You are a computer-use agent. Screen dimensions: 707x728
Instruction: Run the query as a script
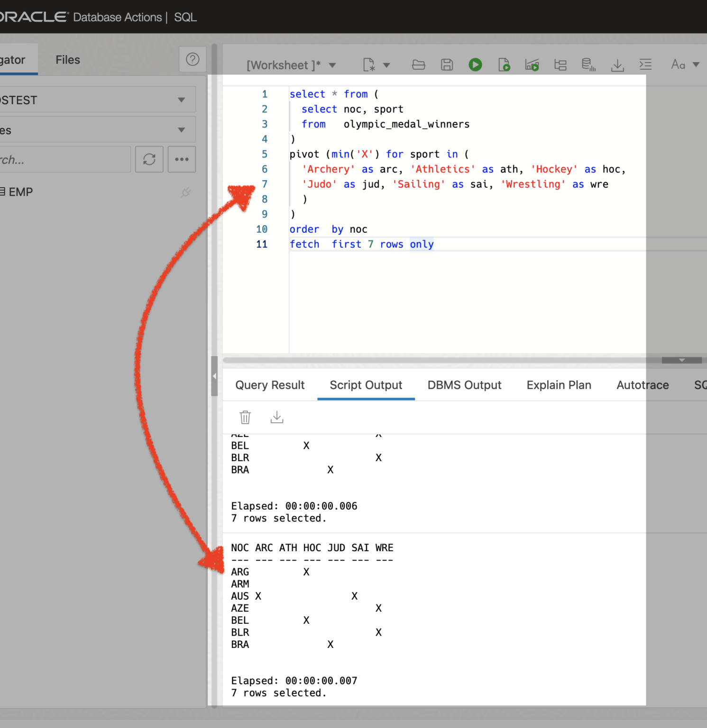tap(504, 64)
